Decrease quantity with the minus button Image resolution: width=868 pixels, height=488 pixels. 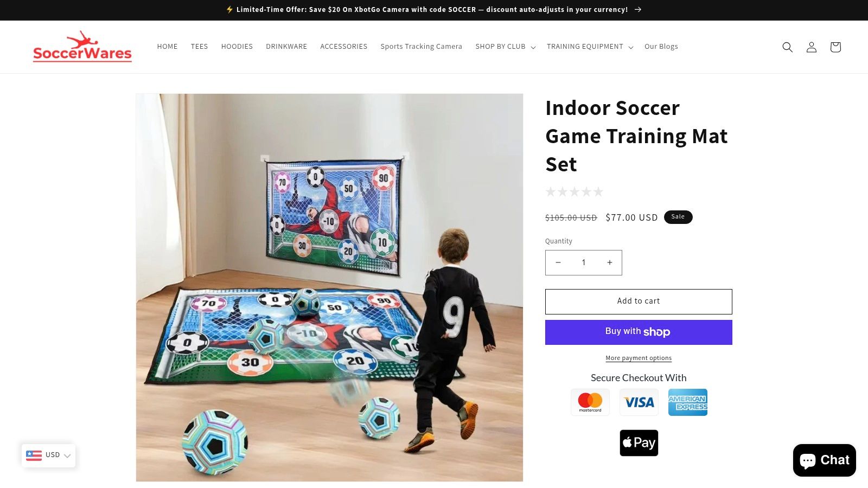pos(558,262)
